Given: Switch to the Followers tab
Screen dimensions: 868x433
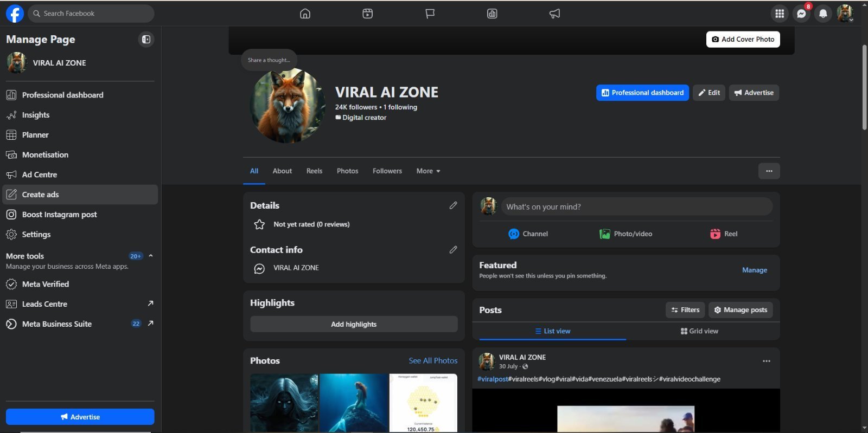Looking at the screenshot, I should point(387,171).
